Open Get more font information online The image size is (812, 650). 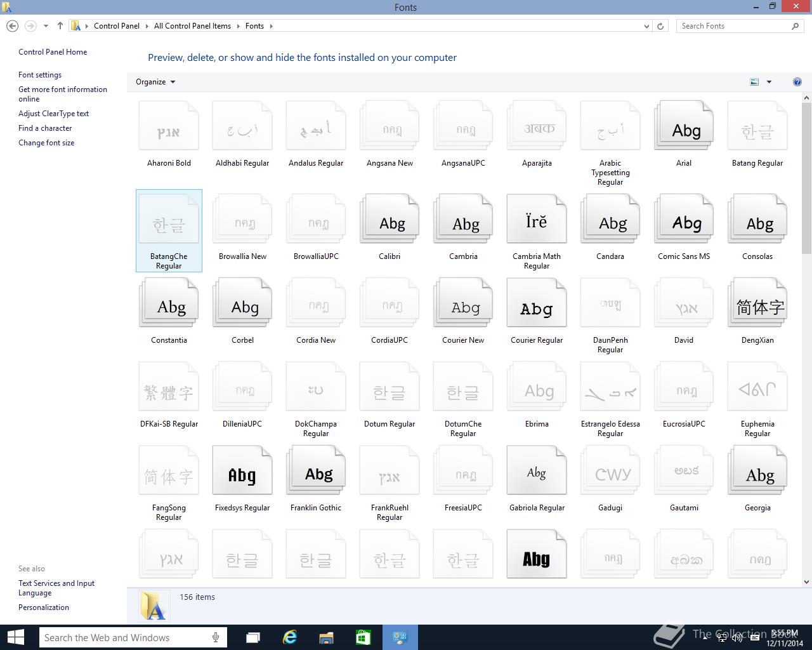(x=63, y=94)
